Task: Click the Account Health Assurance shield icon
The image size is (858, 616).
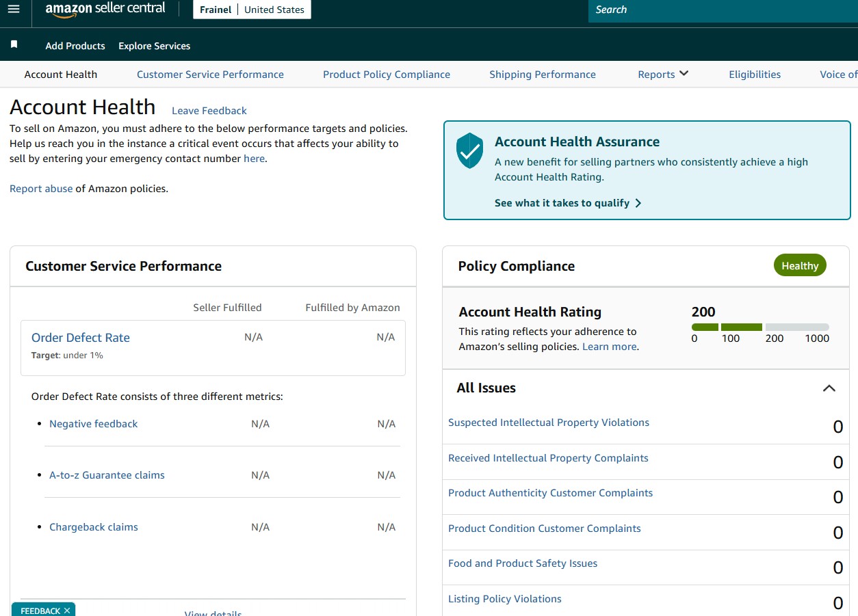Action: [469, 151]
